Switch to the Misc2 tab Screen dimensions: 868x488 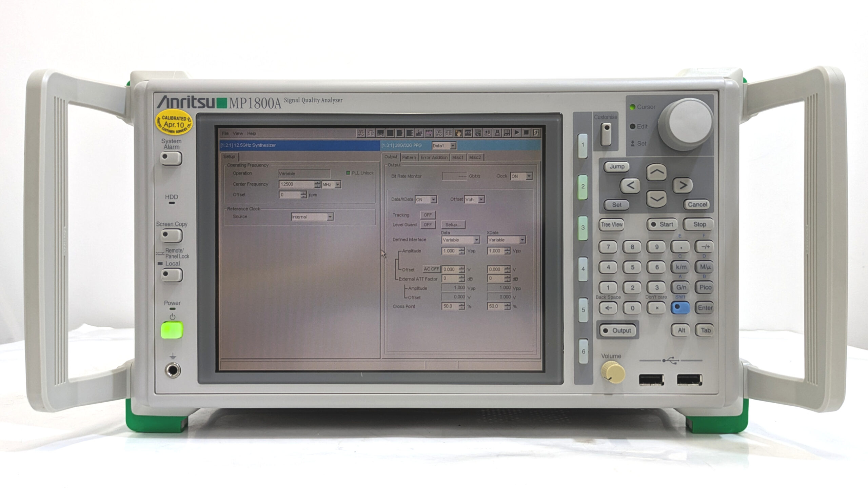pos(475,158)
